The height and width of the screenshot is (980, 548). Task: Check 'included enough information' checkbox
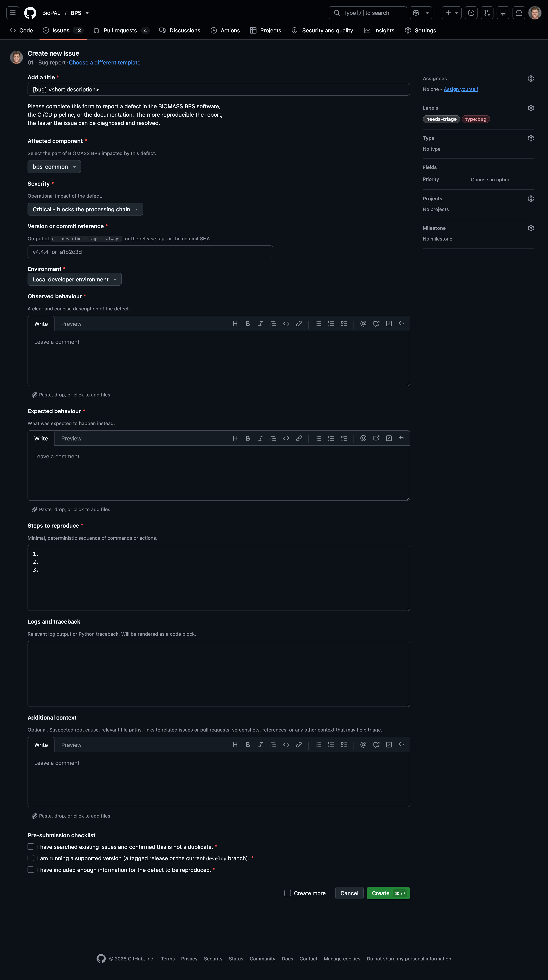point(31,870)
